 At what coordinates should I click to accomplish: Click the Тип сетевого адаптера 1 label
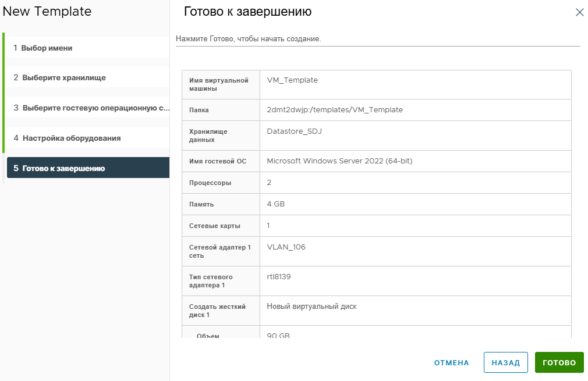(211, 281)
